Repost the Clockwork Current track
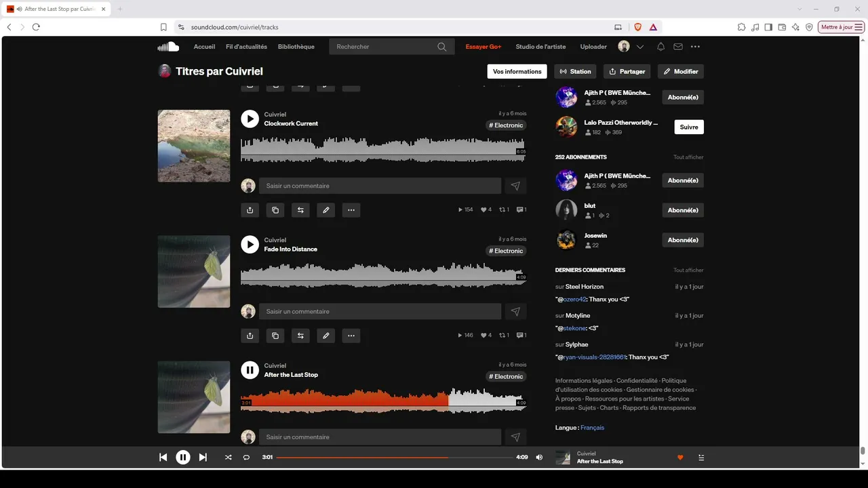 [x=300, y=210]
